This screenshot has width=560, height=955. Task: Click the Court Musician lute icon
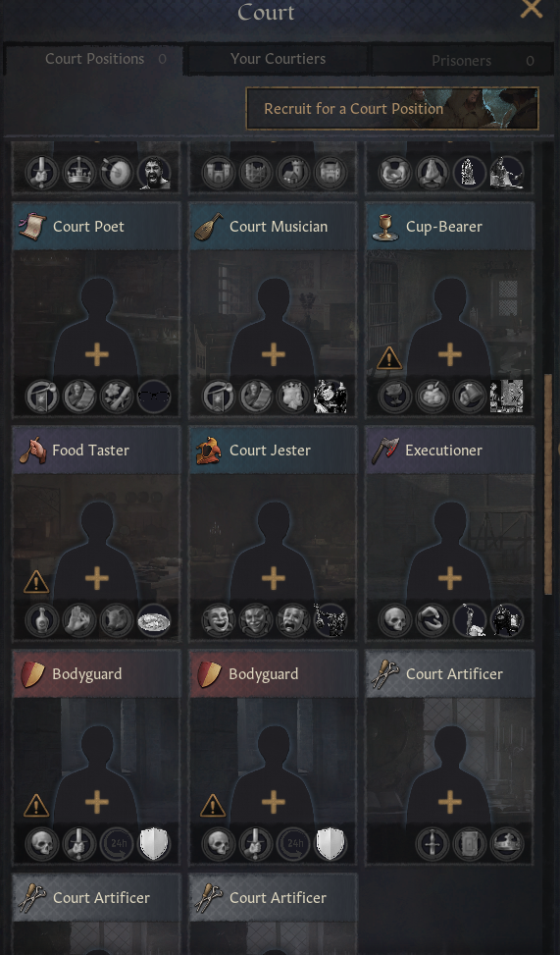208,226
